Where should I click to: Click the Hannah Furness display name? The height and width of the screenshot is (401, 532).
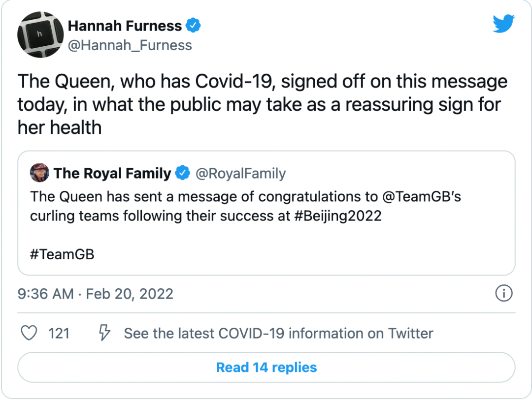point(126,25)
